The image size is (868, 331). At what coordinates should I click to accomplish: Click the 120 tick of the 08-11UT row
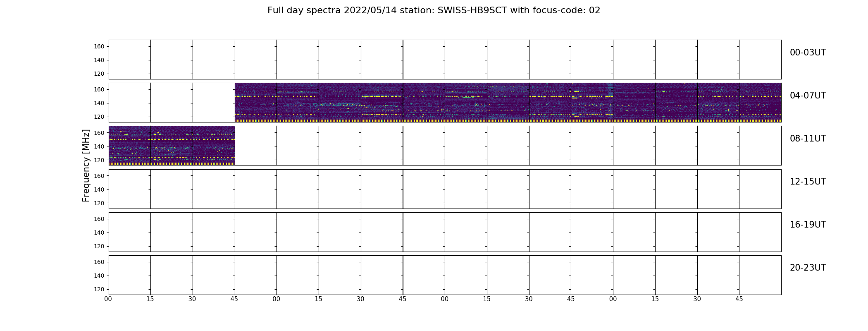click(x=99, y=160)
